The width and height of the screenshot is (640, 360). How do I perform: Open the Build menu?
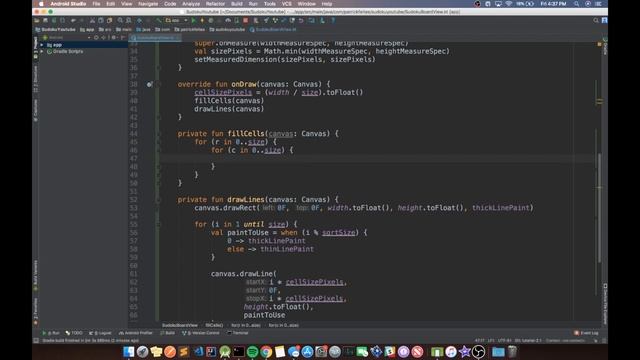(x=237, y=4)
